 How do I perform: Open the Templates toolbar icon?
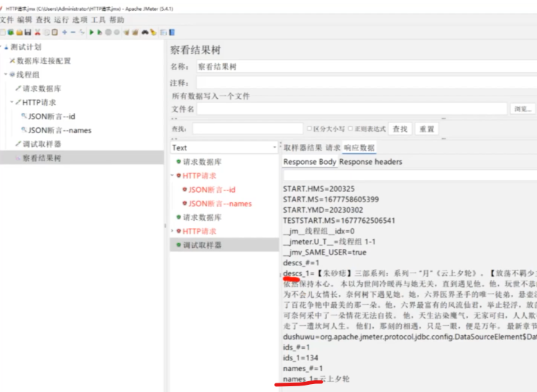tap(11, 32)
